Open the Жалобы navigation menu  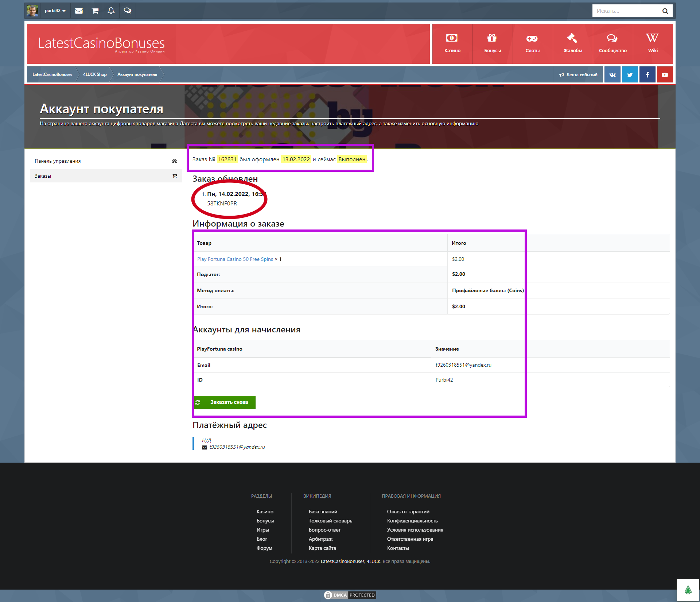pyautogui.click(x=572, y=44)
